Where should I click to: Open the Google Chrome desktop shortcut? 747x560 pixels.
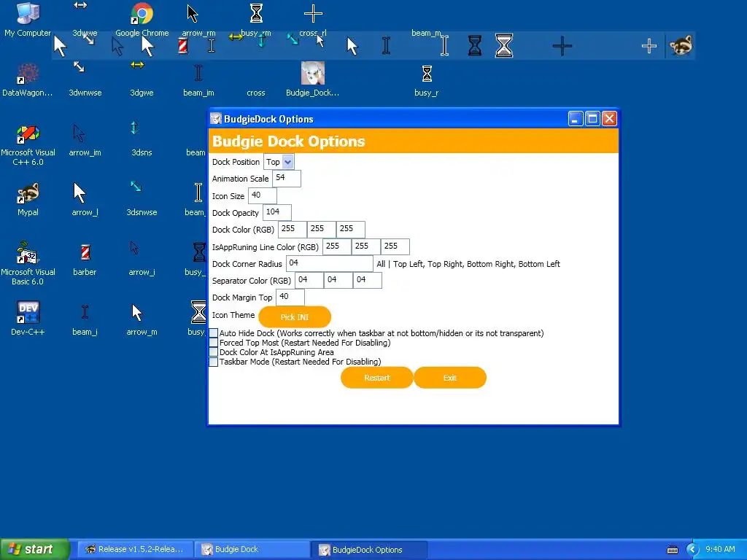tap(142, 20)
